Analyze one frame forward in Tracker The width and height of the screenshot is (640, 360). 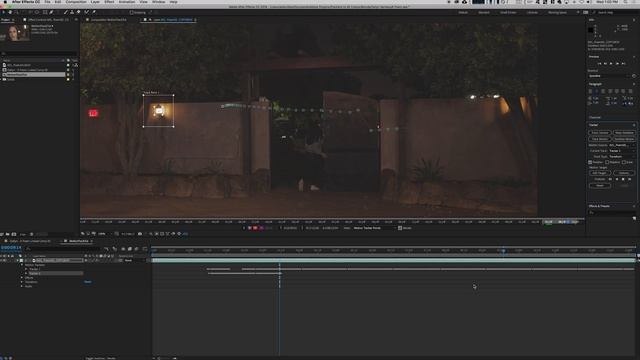point(630,179)
